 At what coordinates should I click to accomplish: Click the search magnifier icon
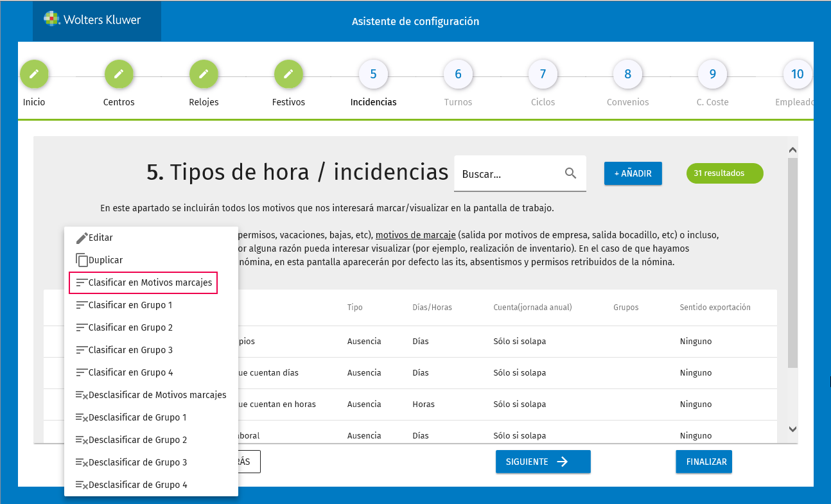570,173
